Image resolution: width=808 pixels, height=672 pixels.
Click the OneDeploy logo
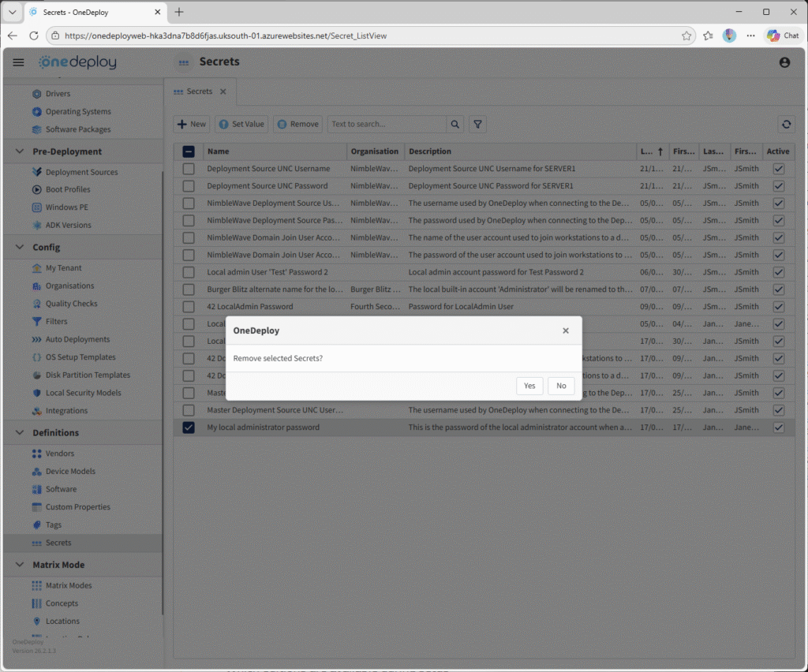[78, 62]
